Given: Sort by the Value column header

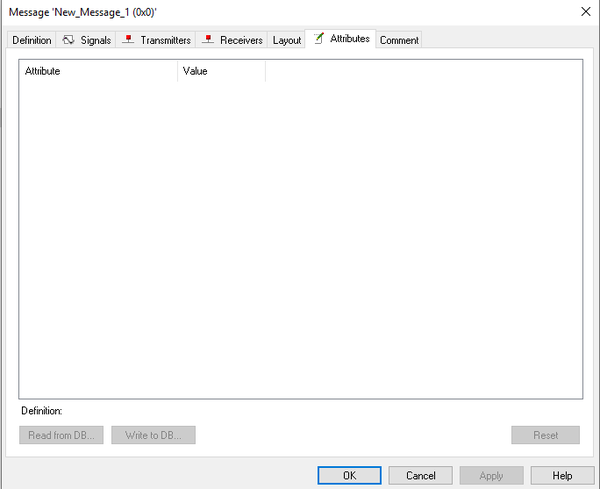Looking at the screenshot, I should coord(222,71).
